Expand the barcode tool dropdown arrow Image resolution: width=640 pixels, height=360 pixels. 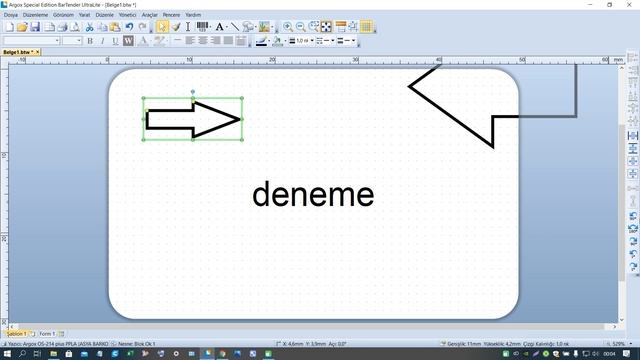click(x=210, y=27)
